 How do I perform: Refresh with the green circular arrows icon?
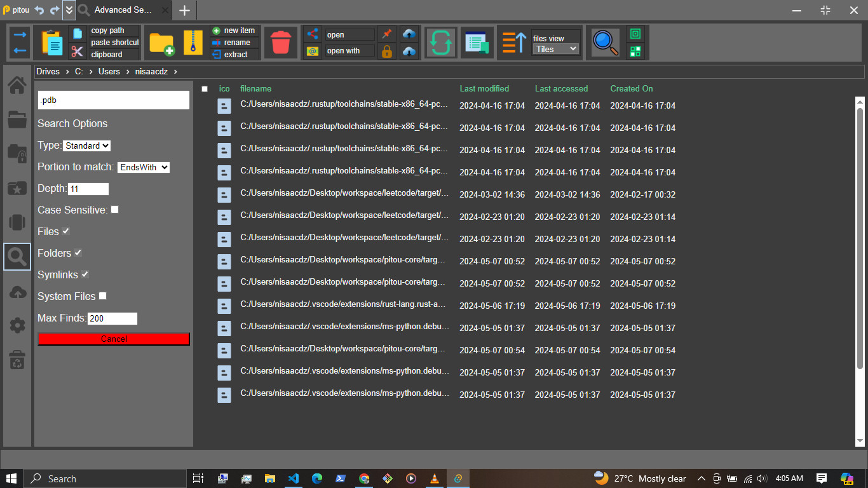[440, 43]
